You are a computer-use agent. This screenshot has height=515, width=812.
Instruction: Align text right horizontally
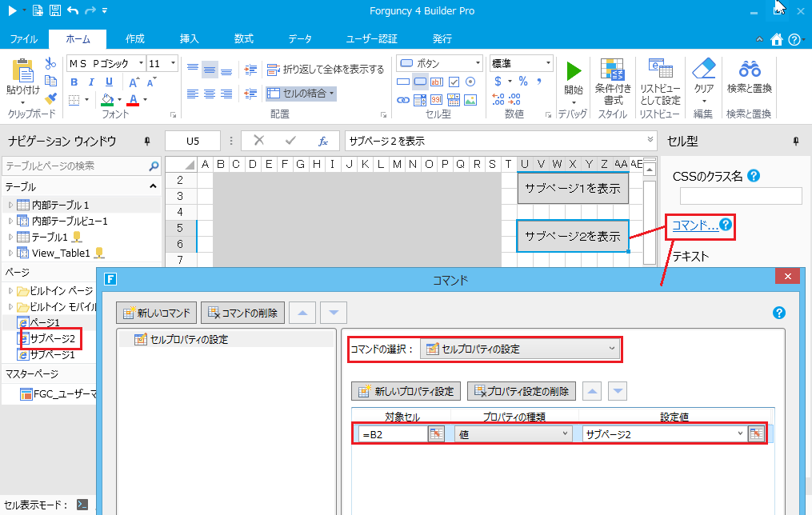[x=226, y=94]
